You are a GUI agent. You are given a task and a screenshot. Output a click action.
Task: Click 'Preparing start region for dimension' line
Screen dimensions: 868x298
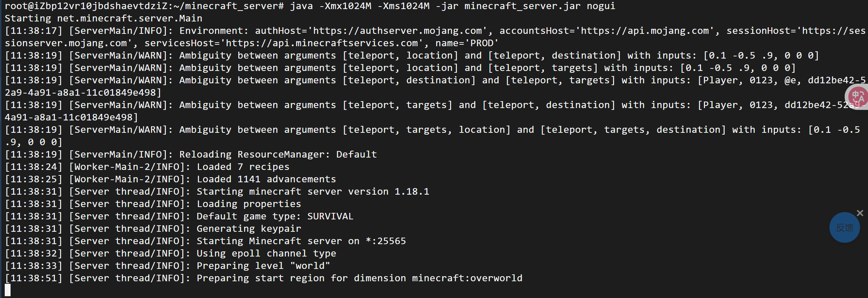[359, 278]
